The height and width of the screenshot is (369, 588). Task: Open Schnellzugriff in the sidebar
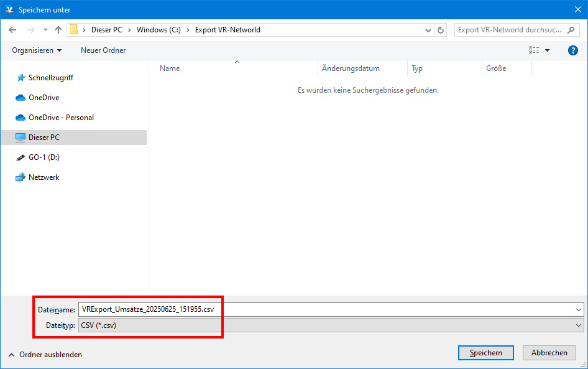(50, 78)
